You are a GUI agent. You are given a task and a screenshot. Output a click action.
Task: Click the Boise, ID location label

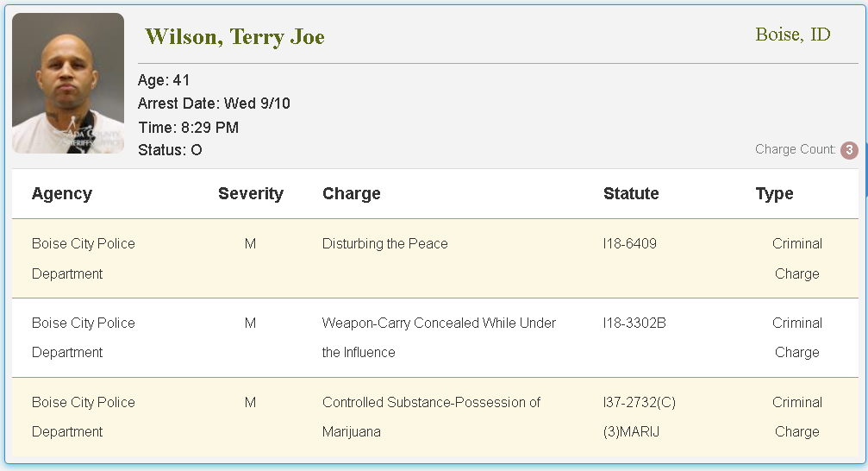pos(793,35)
